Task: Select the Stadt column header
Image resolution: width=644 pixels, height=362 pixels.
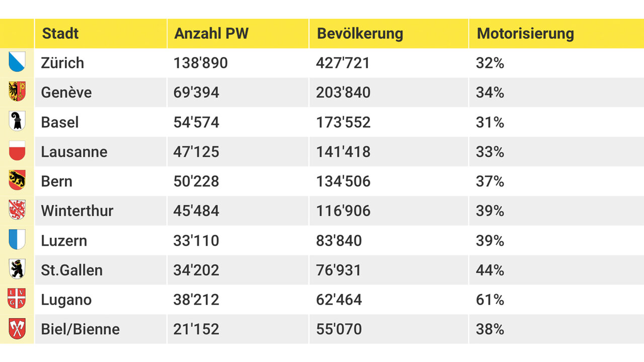Action: click(60, 34)
